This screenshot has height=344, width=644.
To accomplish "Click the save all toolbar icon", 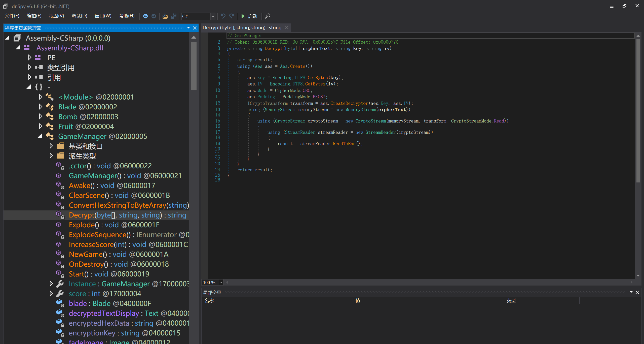I will tap(174, 16).
